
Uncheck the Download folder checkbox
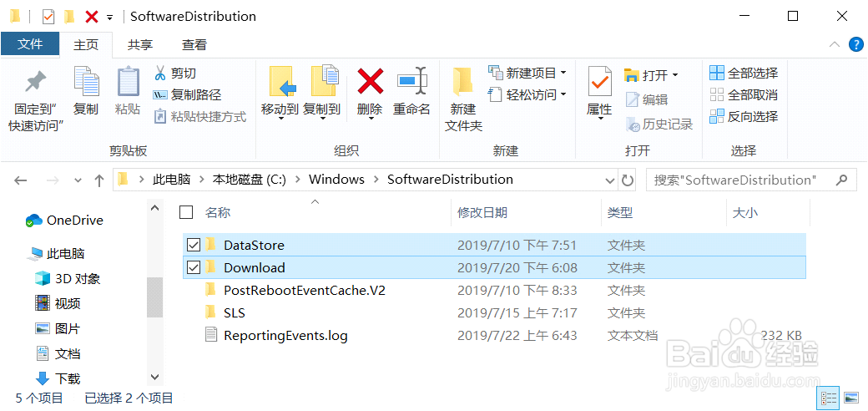tap(193, 267)
